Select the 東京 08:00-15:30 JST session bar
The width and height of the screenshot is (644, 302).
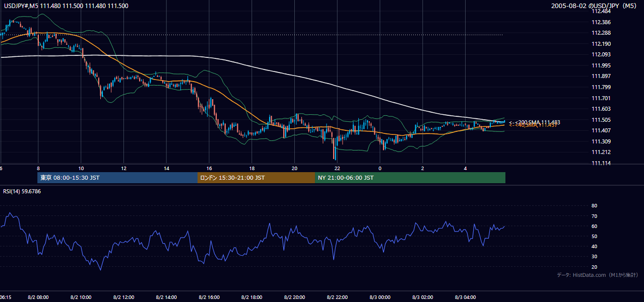117,178
